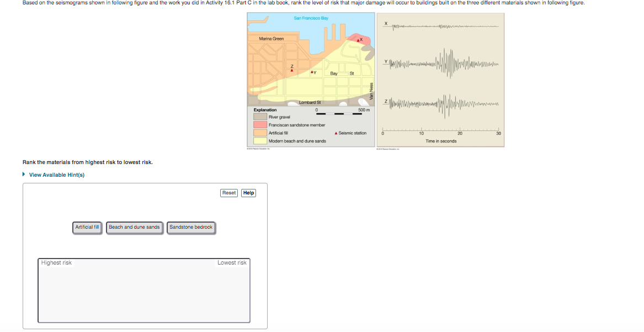Click the Help button
The image size is (644, 332).
(x=248, y=193)
